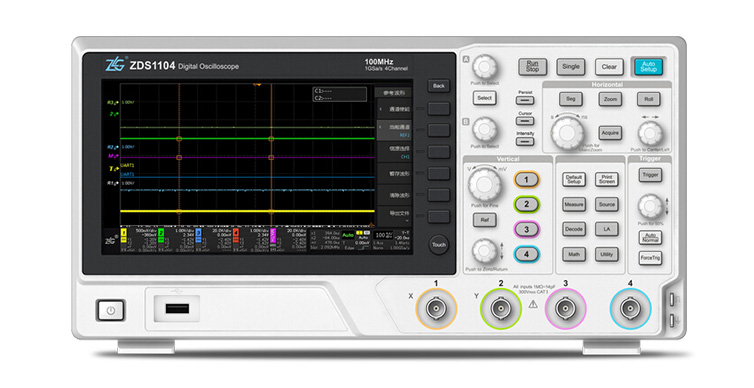Image resolution: width=754 pixels, height=388 pixels.
Task: Click the Select button between knobs A and B
Action: click(x=484, y=98)
